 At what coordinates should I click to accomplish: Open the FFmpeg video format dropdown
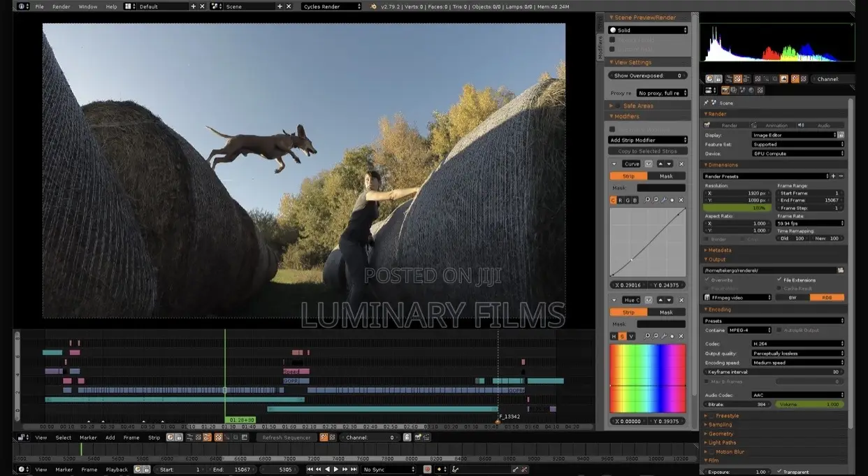737,297
